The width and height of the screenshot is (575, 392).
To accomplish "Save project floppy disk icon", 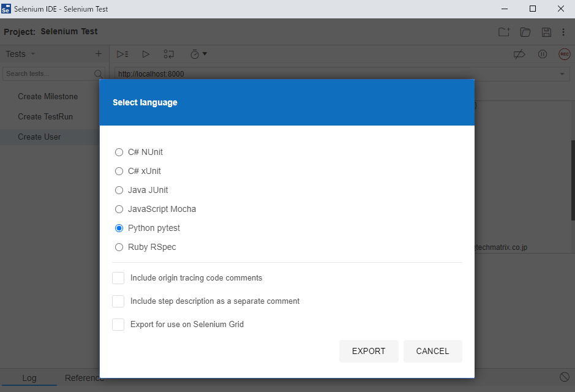I will pos(546,32).
